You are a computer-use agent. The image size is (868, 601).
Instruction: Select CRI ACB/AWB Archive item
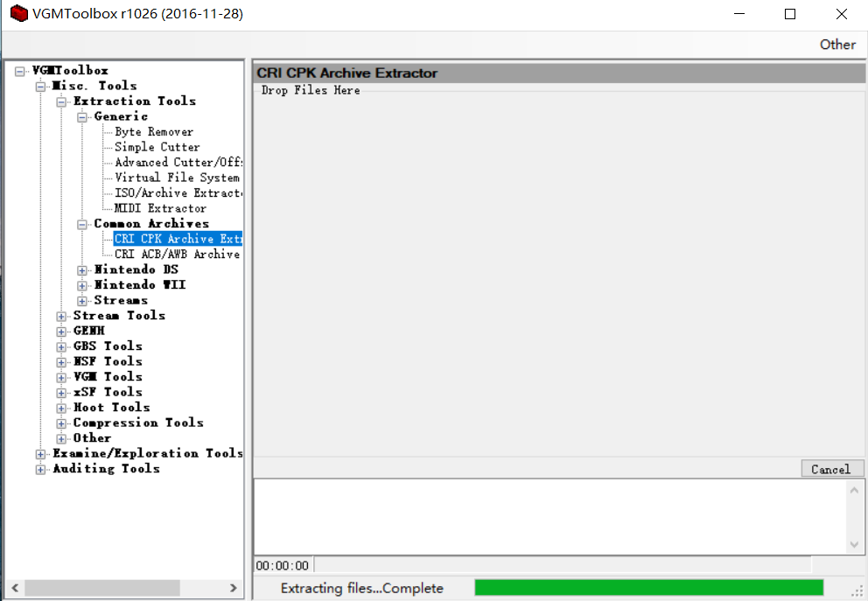point(178,254)
